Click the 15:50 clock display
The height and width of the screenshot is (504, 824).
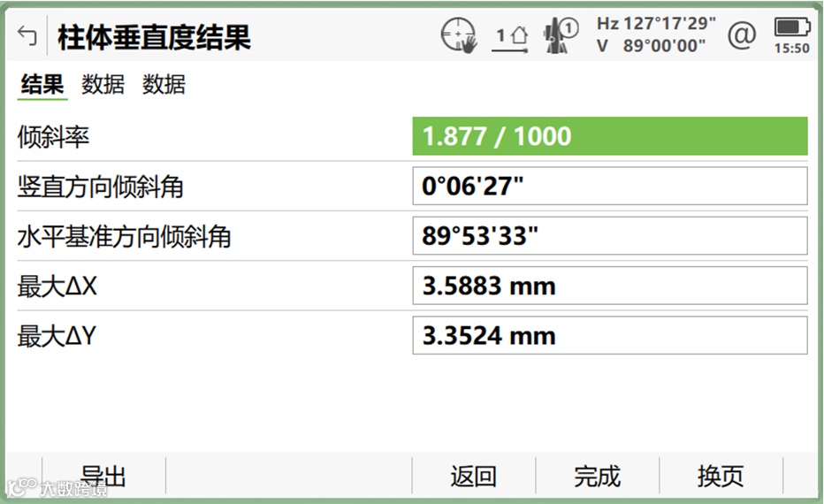(x=792, y=49)
